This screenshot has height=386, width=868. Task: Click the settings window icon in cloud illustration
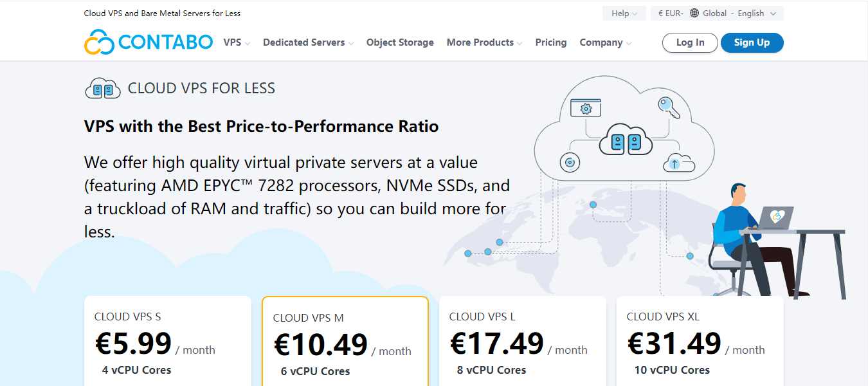point(586,108)
